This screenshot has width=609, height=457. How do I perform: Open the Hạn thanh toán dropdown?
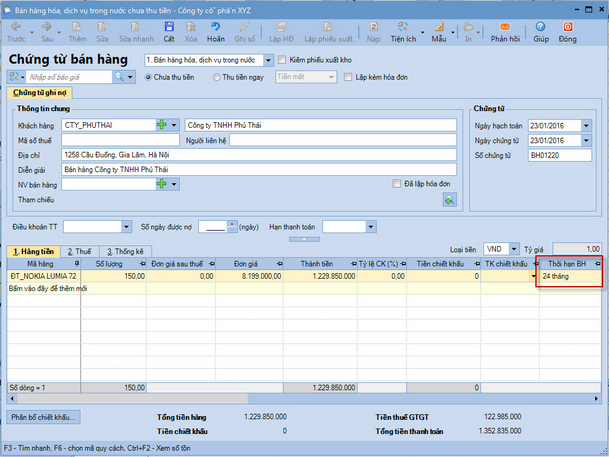[371, 227]
